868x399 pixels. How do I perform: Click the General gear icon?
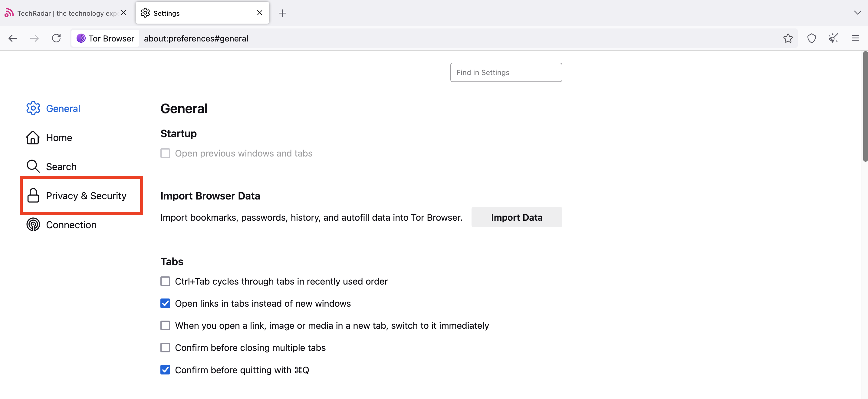tap(33, 108)
